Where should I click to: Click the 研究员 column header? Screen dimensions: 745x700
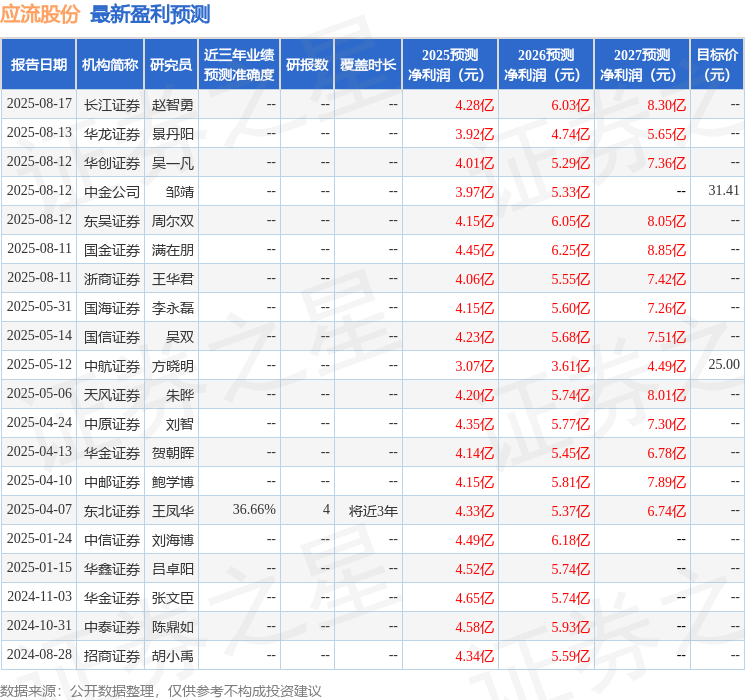[171, 65]
